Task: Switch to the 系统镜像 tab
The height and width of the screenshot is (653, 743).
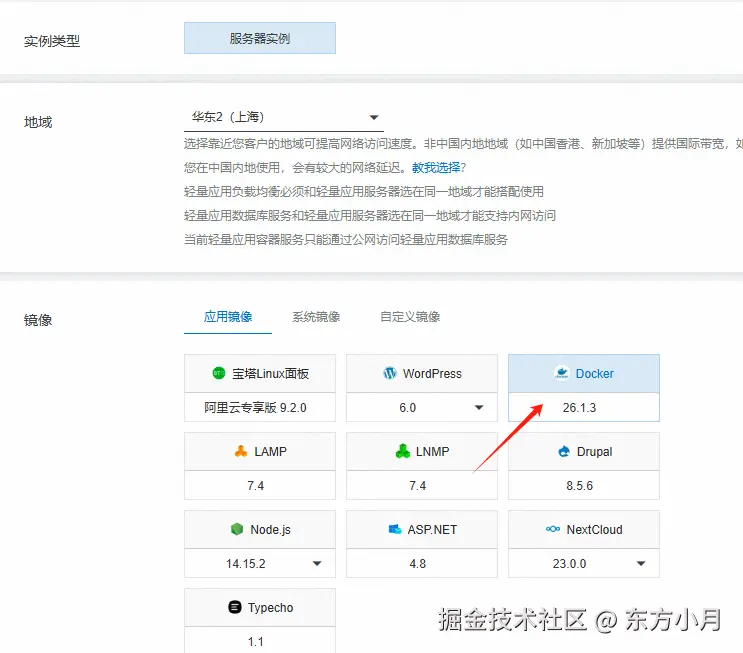Action: pyautogui.click(x=316, y=317)
